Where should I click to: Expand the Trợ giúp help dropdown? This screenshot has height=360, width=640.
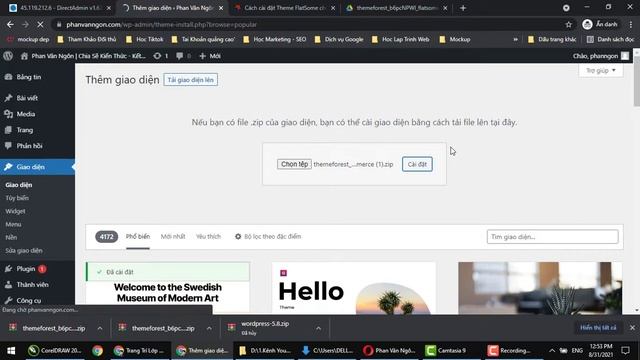tap(601, 71)
